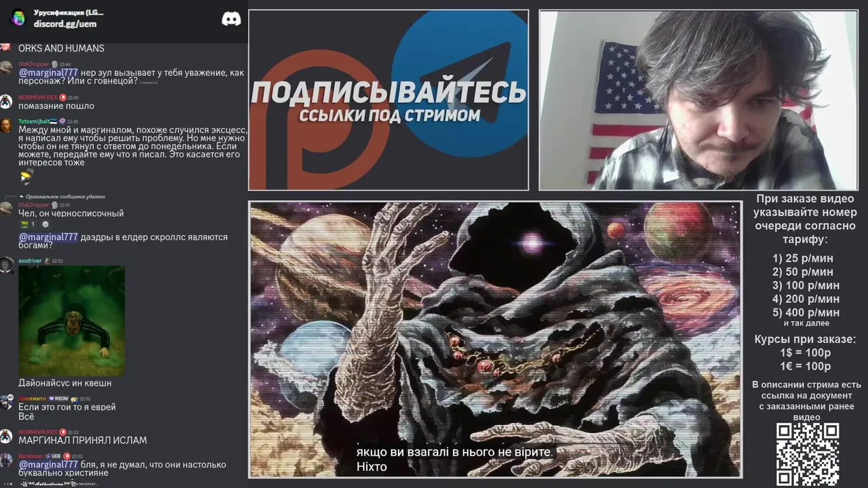This screenshot has width=868, height=488.
Task: Open the Berelman username
Action: click(x=31, y=456)
